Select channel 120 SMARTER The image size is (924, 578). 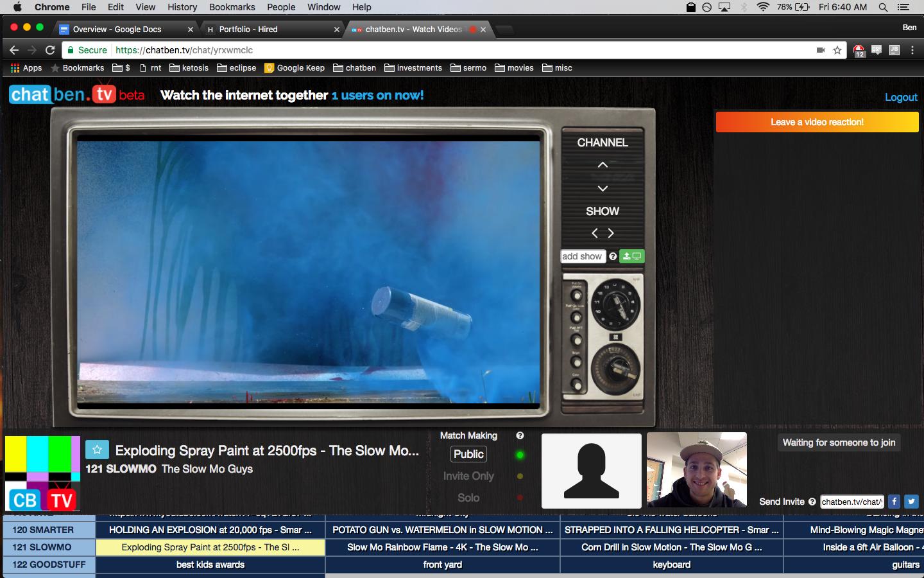tap(49, 530)
